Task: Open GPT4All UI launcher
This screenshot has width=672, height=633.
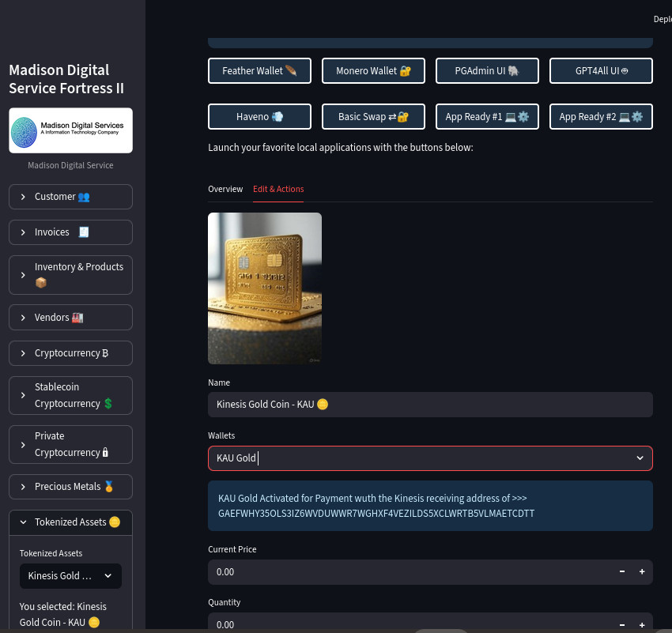Action: (601, 70)
